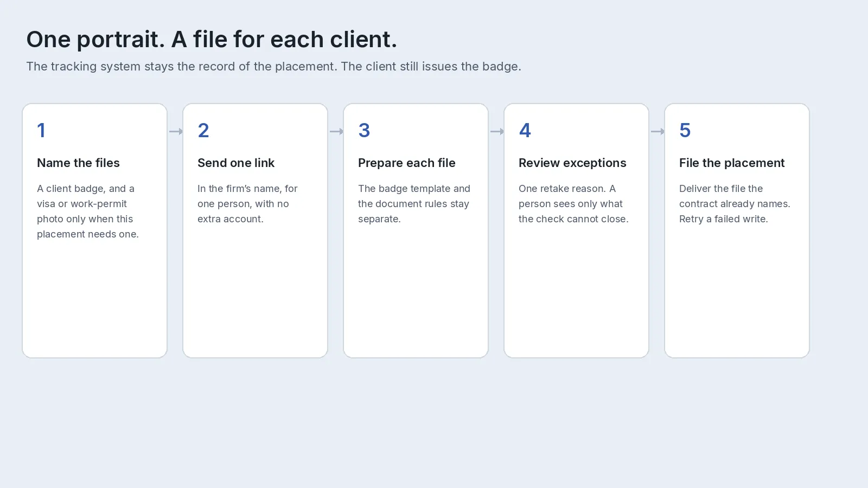Click the heading 'One portrait. A file for each client.'
Viewport: 868px width, 488px height.
click(x=212, y=40)
